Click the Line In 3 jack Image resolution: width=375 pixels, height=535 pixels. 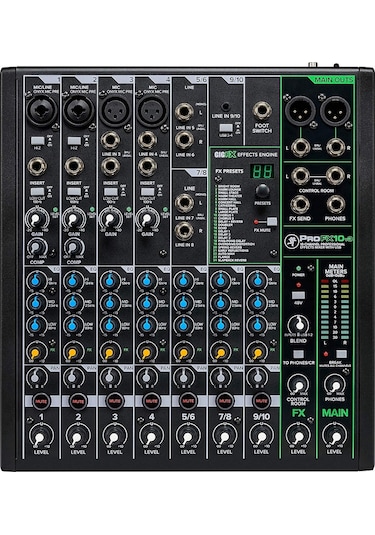pos(111,141)
